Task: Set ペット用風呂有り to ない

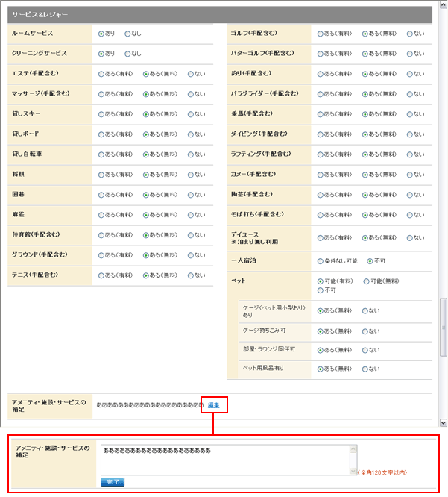Action: (x=365, y=369)
